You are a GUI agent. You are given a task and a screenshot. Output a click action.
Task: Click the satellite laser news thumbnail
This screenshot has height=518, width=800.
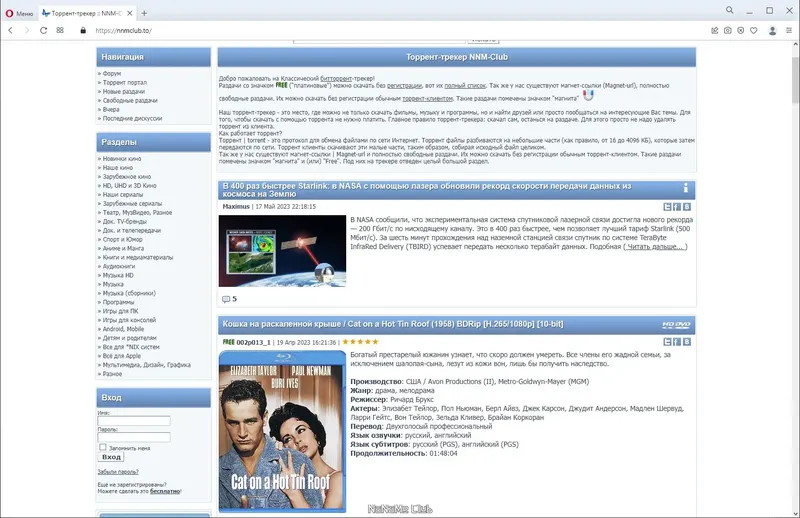pos(282,251)
